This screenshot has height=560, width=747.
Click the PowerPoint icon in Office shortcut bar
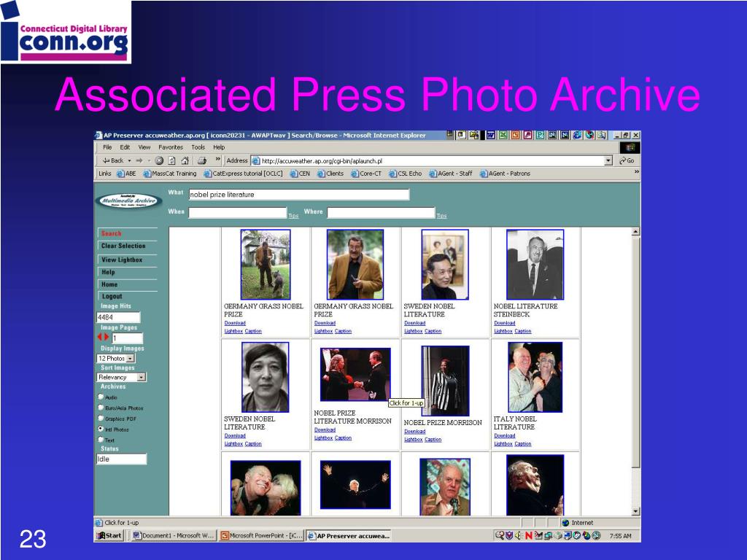515,135
